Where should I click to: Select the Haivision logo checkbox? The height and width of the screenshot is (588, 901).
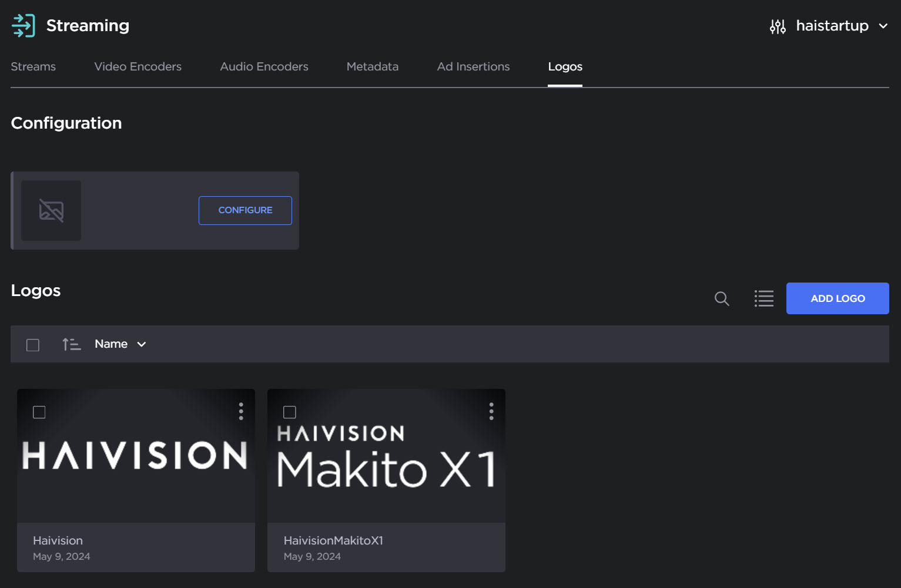tap(39, 412)
